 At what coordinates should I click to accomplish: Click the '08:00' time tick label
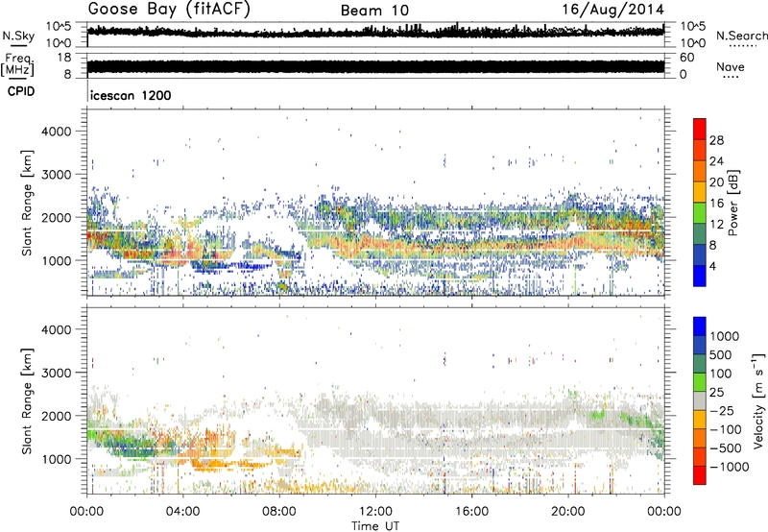pyautogui.click(x=279, y=512)
